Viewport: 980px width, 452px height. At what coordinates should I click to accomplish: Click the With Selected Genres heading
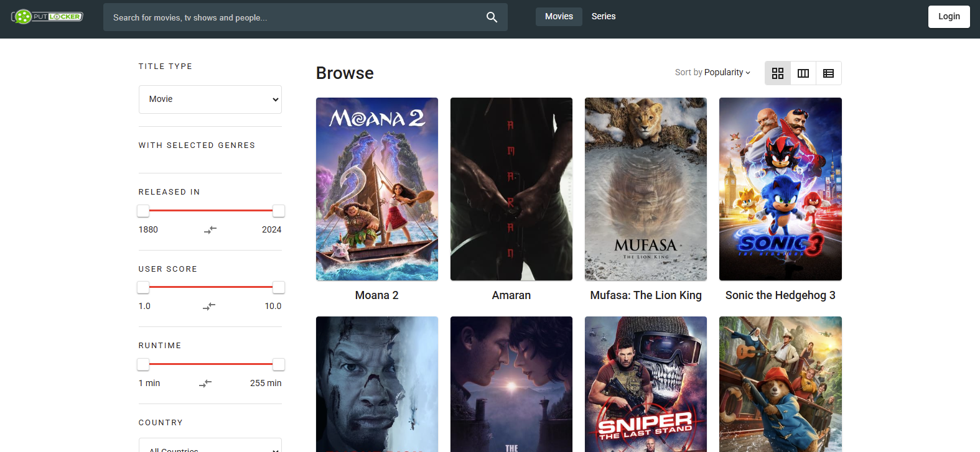click(x=197, y=145)
